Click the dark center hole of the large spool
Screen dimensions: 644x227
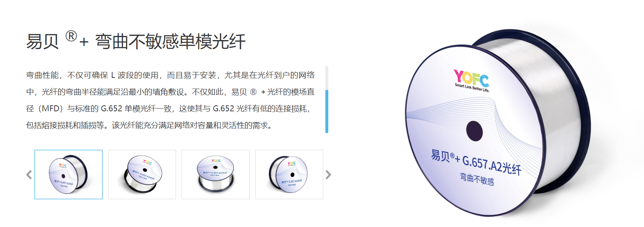click(474, 131)
